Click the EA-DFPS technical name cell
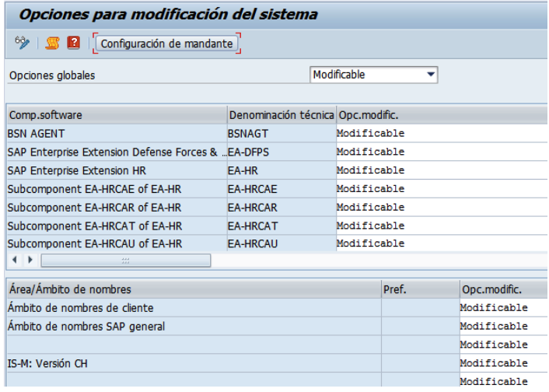The image size is (549, 392). [281, 152]
